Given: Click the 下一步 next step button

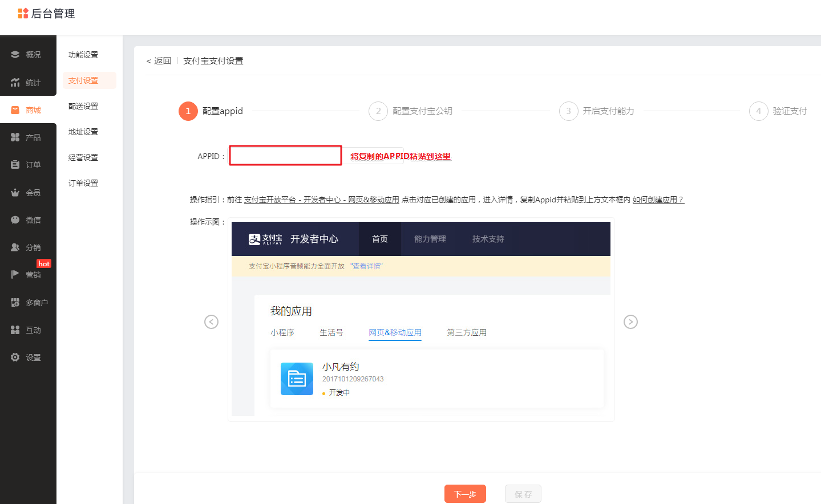Looking at the screenshot, I should (x=465, y=494).
